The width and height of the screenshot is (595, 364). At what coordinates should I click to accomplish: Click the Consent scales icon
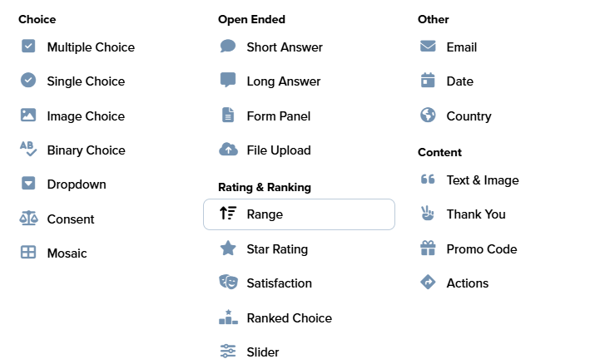tap(28, 219)
